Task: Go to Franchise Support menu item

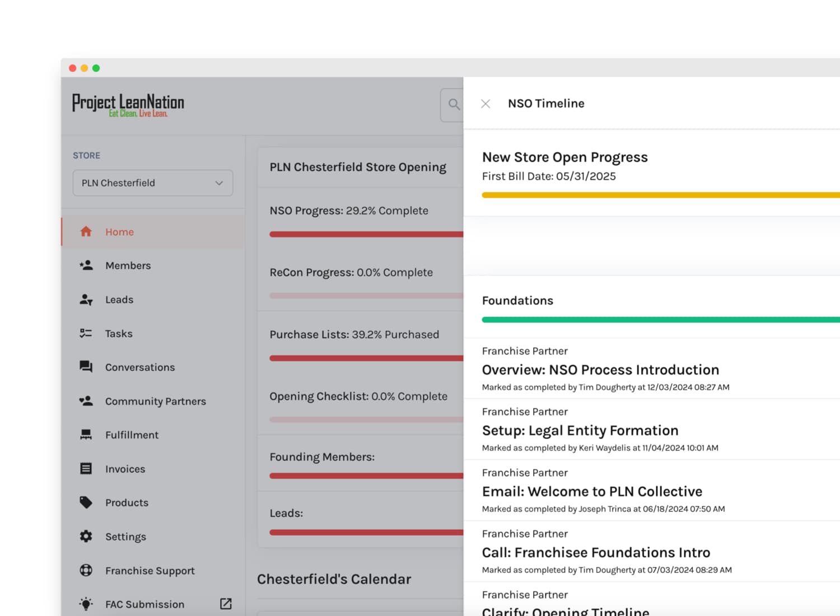Action: tap(150, 571)
